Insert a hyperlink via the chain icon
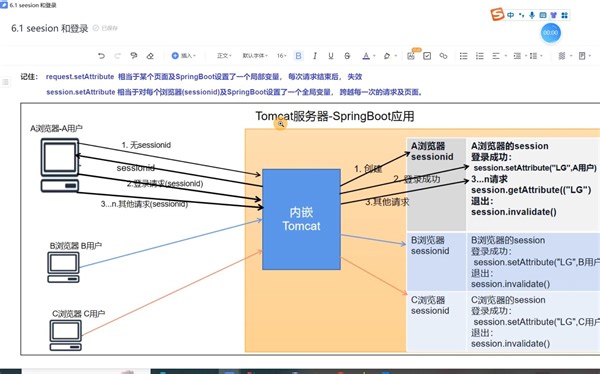 point(443,56)
